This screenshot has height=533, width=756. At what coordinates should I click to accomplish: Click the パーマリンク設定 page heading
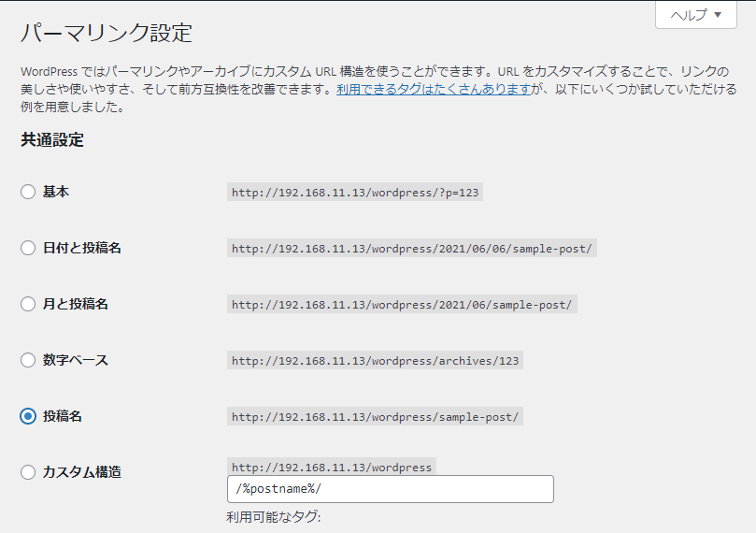(107, 34)
